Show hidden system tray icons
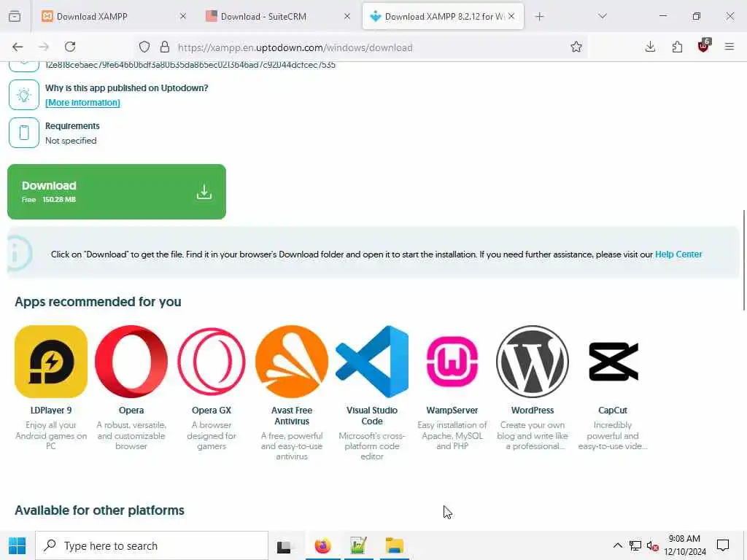 [x=617, y=545]
